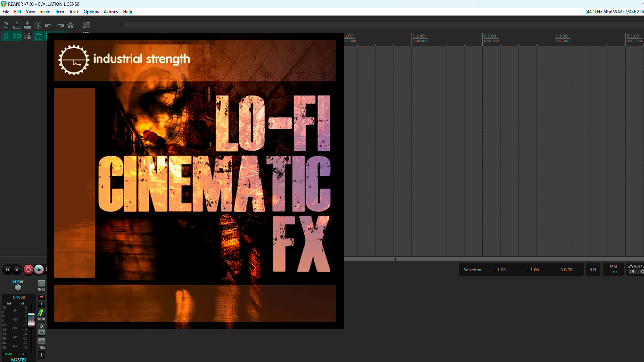This screenshot has height=362, width=644.
Task: Open the File menu
Action: click(x=6, y=12)
